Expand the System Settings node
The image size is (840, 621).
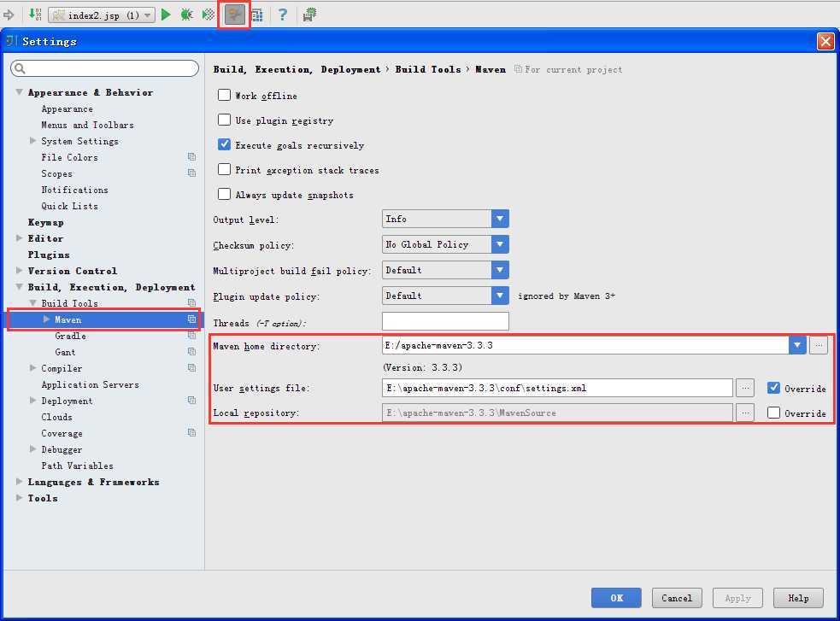32,141
